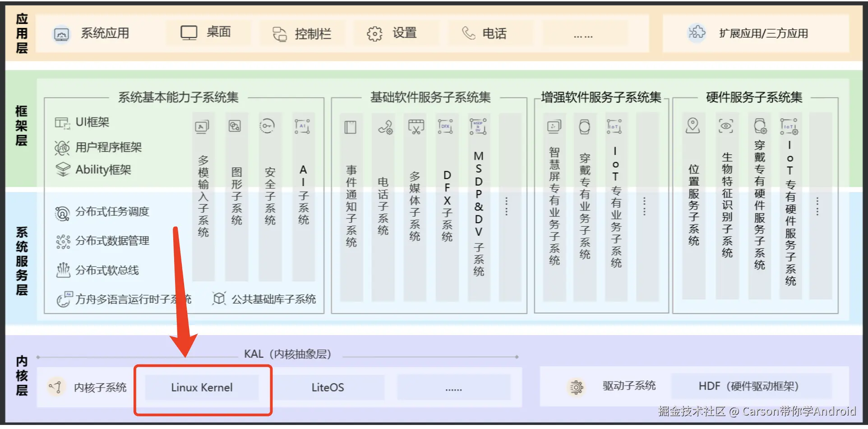Click the 控制栏 icon in the application layer
868x429 pixels.
(x=279, y=33)
